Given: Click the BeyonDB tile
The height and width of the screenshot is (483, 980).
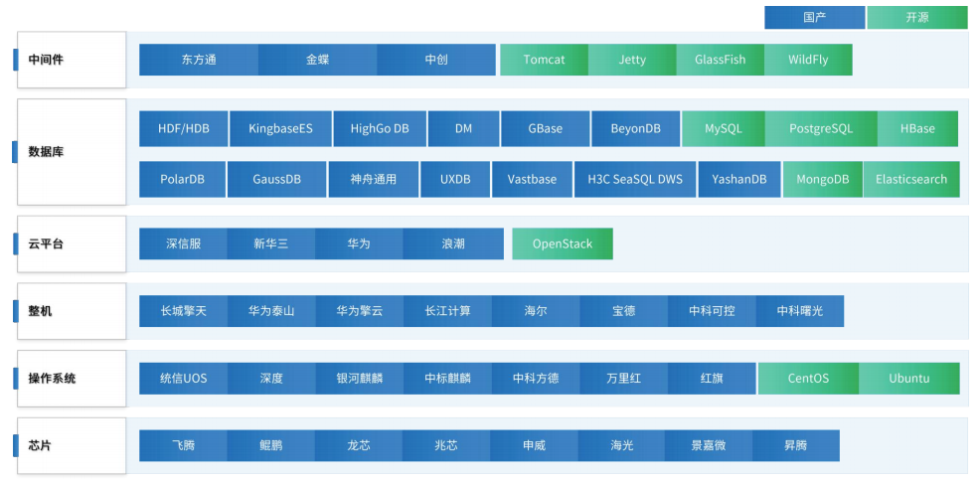Looking at the screenshot, I should [x=636, y=129].
